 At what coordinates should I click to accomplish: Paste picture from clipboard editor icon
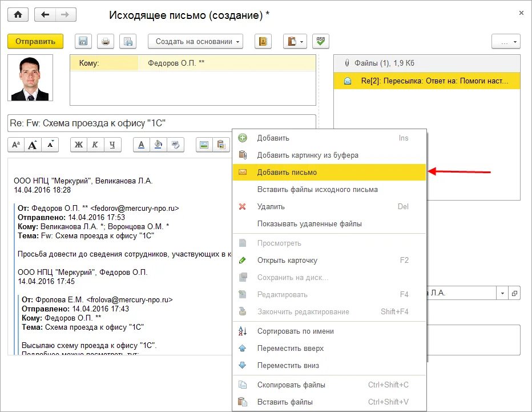coord(221,145)
